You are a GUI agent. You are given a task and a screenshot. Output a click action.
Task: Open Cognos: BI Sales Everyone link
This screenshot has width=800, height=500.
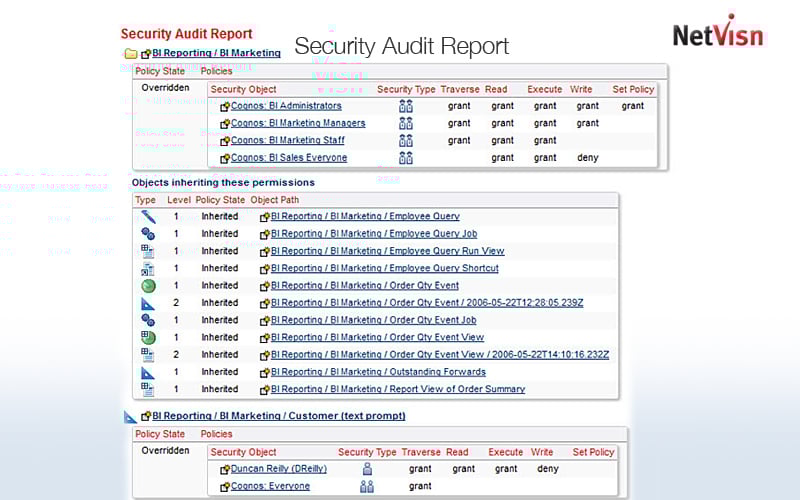click(289, 158)
